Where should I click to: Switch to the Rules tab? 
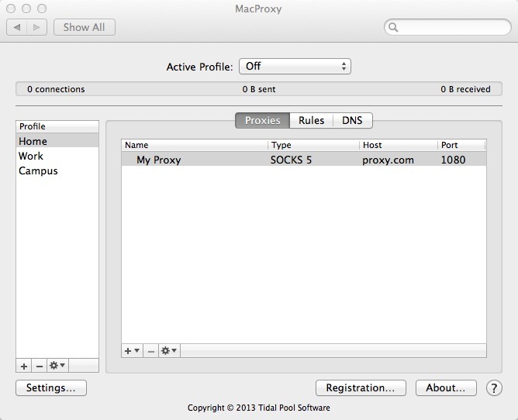311,121
